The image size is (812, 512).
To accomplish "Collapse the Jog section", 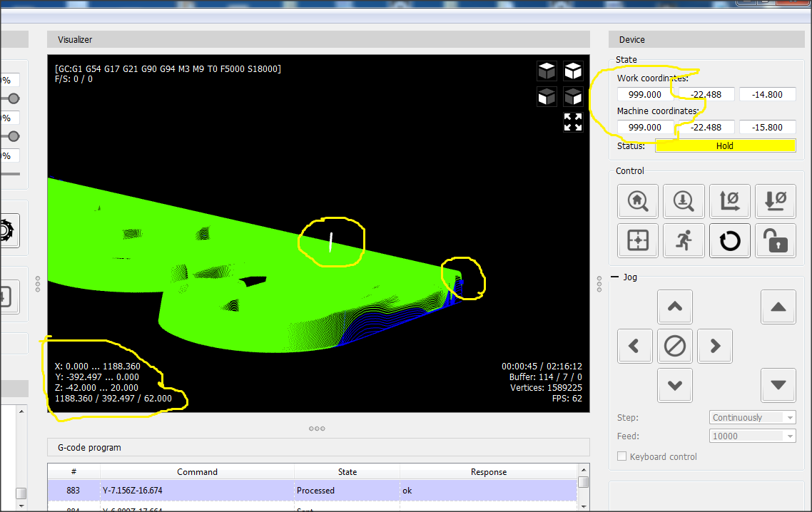I will coord(615,277).
